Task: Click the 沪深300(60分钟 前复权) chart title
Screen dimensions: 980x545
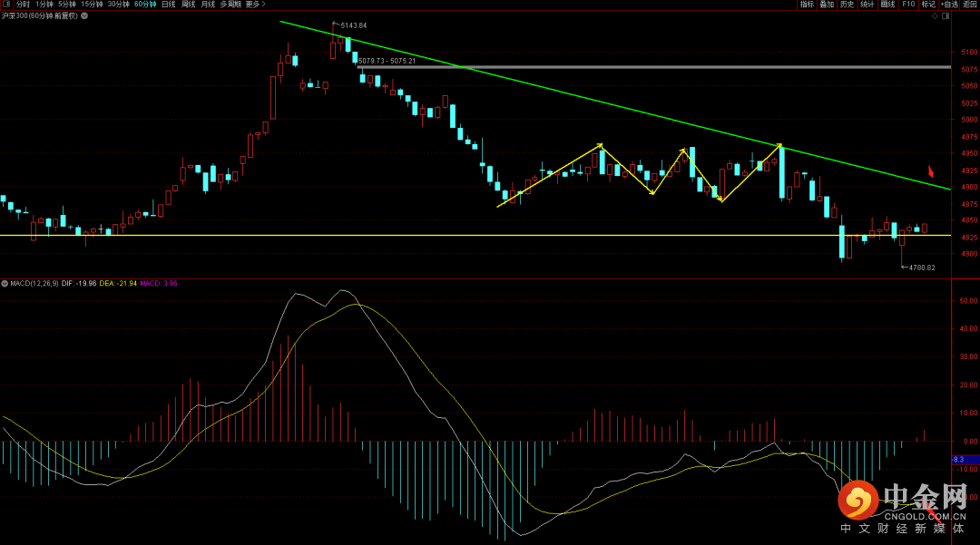Action: (40, 15)
